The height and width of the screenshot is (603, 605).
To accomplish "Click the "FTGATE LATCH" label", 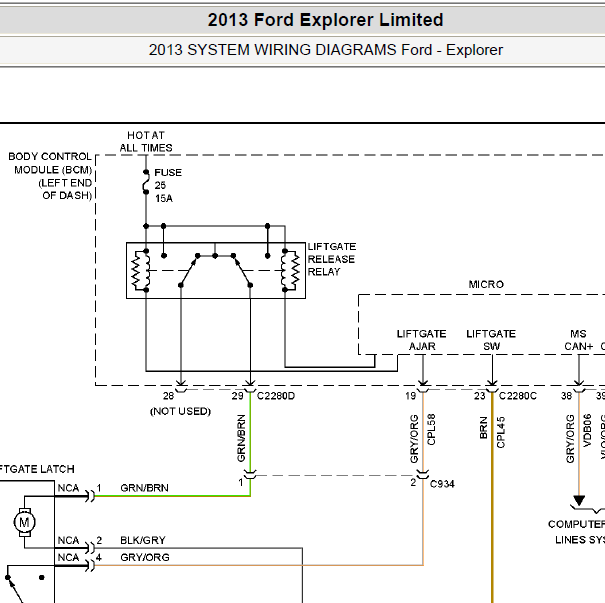I will tap(36, 469).
